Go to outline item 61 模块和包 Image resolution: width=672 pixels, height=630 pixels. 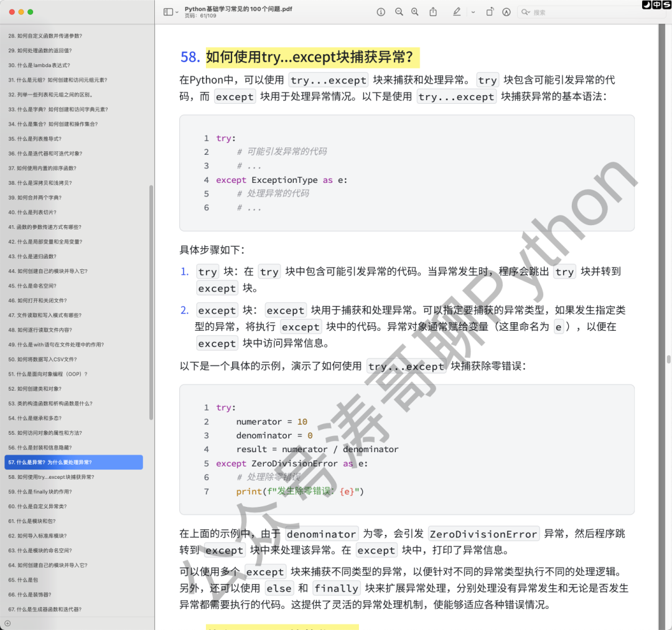point(32,521)
